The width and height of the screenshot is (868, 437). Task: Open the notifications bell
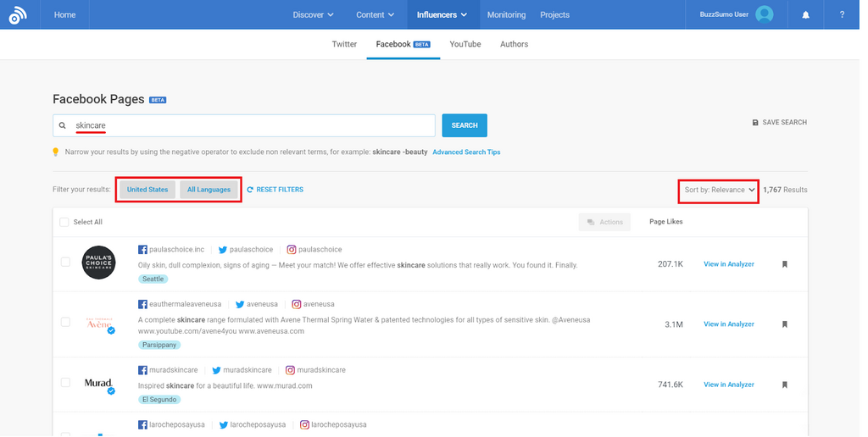point(805,14)
